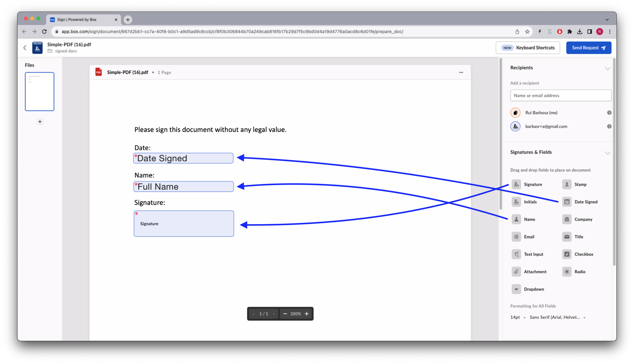Bookmark this page with star icon

coord(527,32)
